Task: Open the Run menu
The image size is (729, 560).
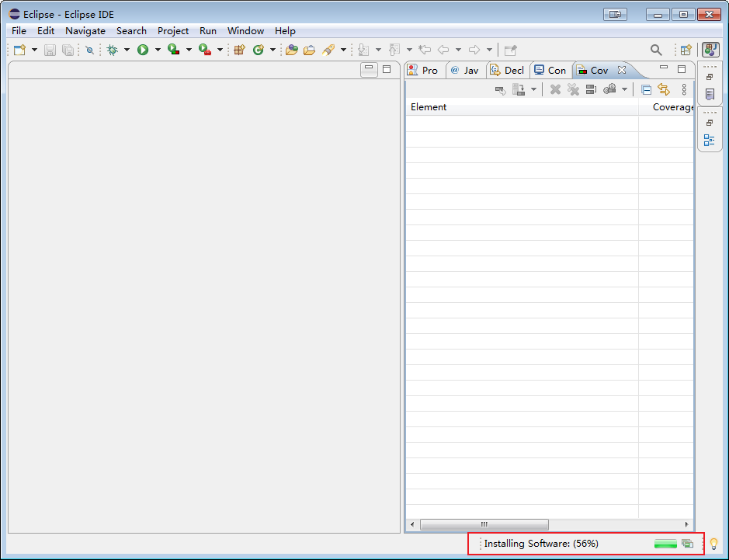Action: pos(208,31)
